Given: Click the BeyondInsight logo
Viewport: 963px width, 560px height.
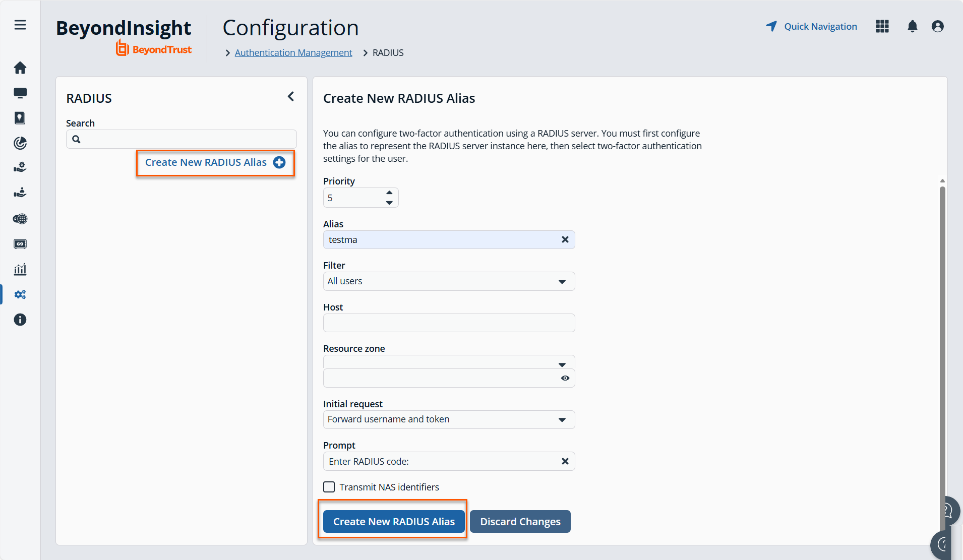Looking at the screenshot, I should click(124, 37).
